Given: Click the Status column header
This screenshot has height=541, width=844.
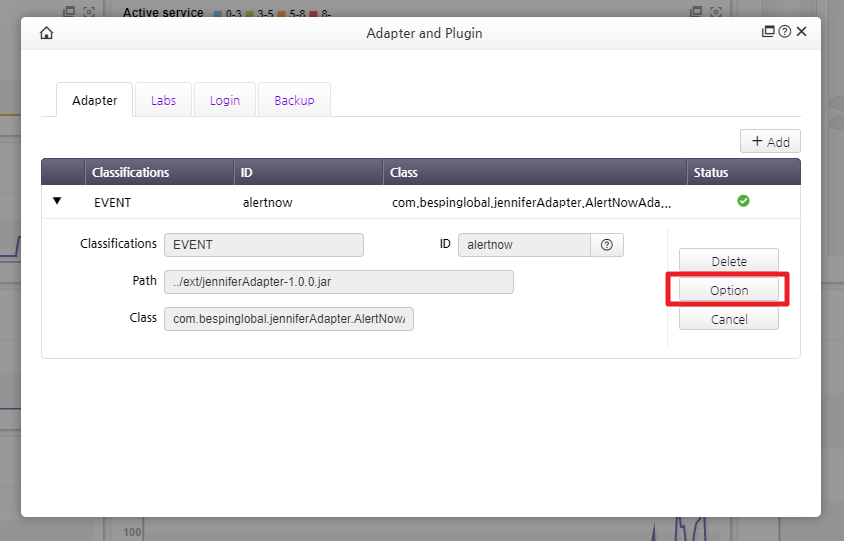Looking at the screenshot, I should [711, 172].
